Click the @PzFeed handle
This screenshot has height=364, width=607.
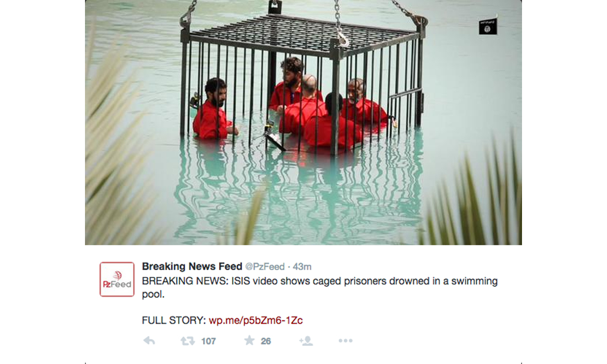coord(265,267)
